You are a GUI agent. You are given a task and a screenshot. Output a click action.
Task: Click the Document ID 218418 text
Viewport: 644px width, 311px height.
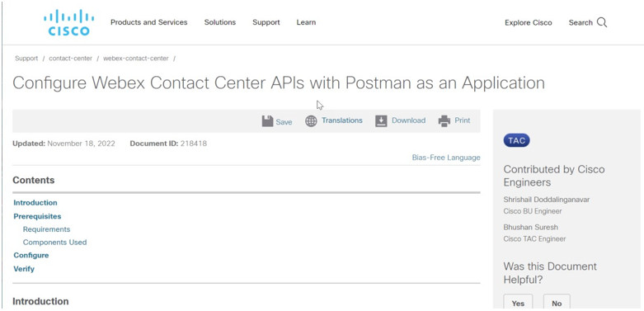pyautogui.click(x=168, y=144)
